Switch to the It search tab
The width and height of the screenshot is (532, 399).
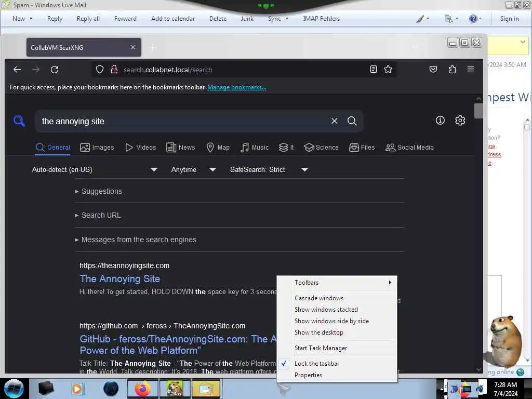tap(286, 147)
